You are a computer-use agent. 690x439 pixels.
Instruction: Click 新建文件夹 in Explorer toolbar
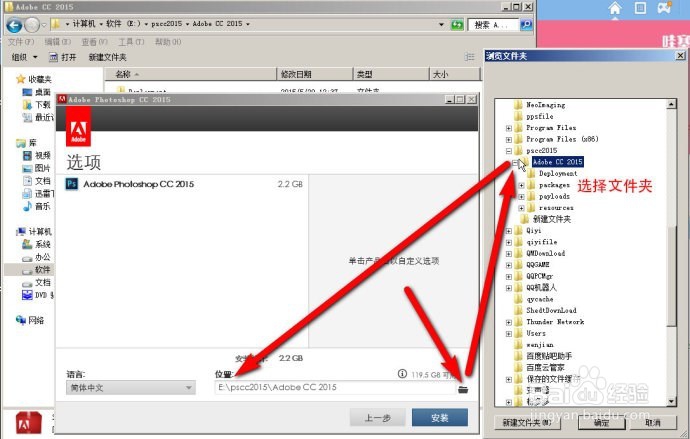tap(107, 57)
